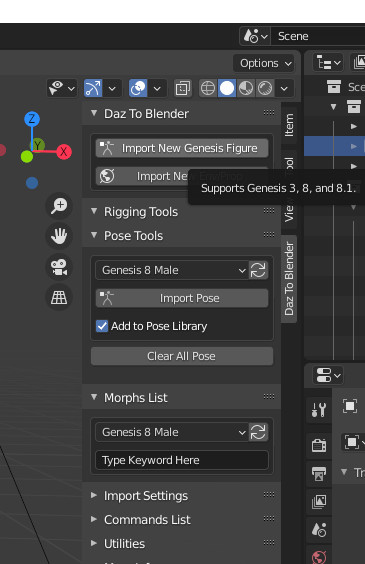Click the Scene name field
The image size is (365, 564).
pyautogui.click(x=318, y=36)
